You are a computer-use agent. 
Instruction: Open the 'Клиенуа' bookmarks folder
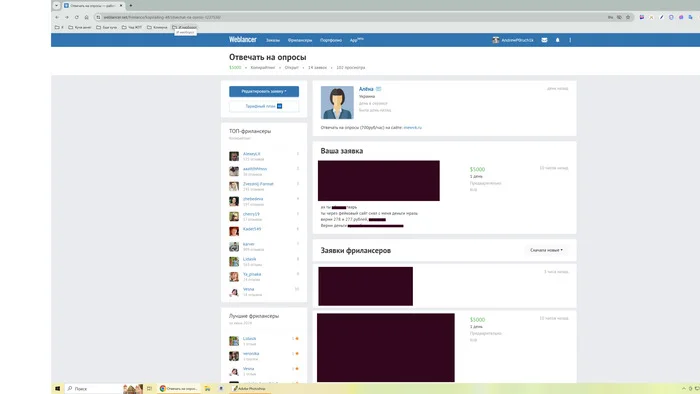[158, 27]
